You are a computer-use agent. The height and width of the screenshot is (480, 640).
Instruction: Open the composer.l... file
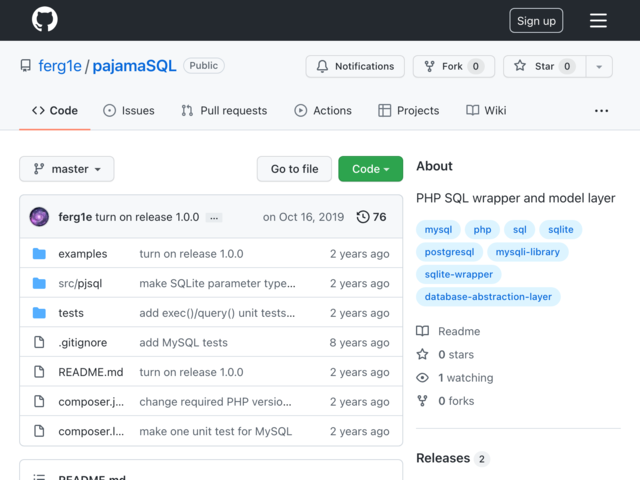coord(91,431)
